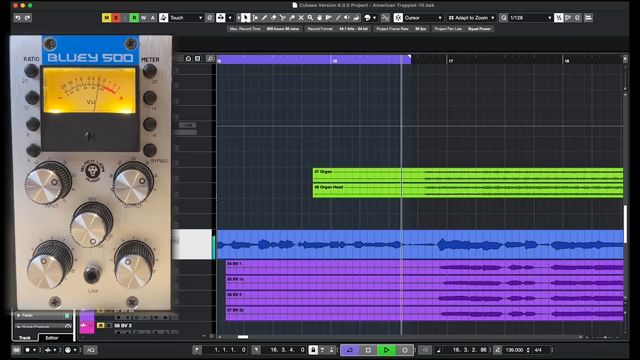Select the Glue tool
The height and width of the screenshot is (360, 640).
point(292,18)
